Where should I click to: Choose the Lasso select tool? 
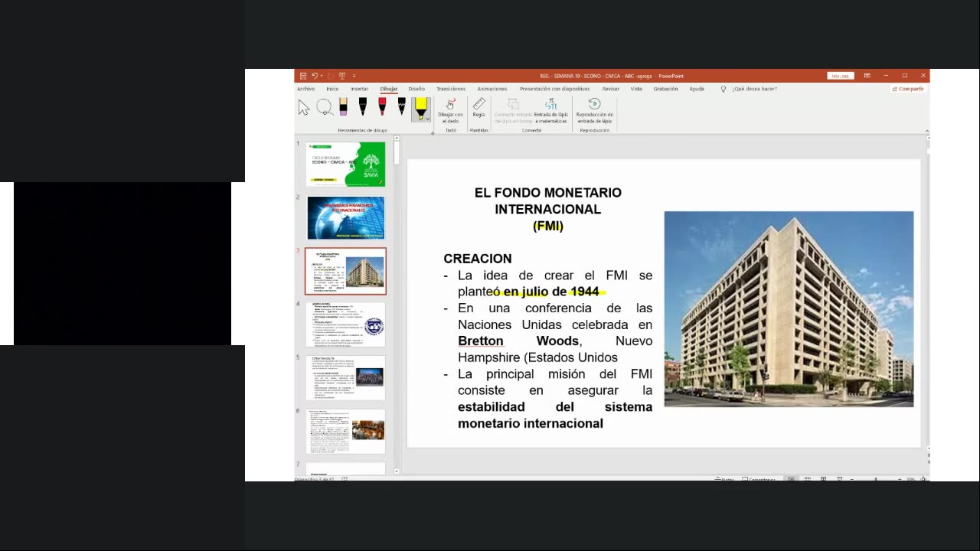click(325, 108)
